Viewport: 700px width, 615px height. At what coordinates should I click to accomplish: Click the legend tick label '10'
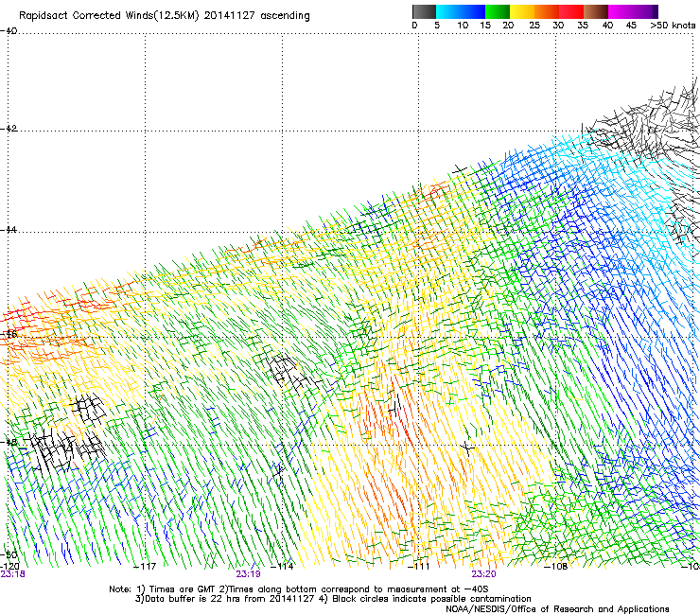click(463, 26)
